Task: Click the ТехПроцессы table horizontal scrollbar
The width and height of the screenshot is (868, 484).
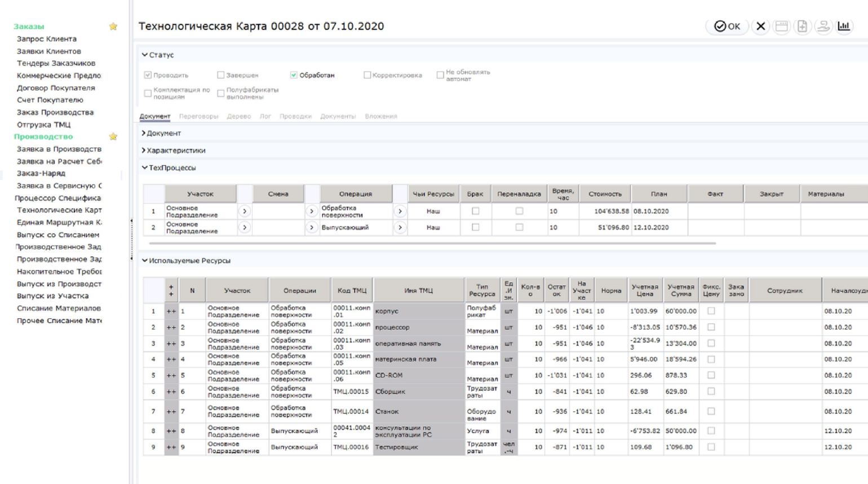Action: click(x=432, y=243)
